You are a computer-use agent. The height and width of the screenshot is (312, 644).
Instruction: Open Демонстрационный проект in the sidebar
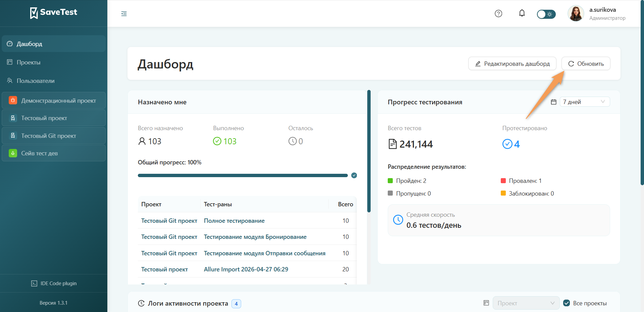point(54,100)
